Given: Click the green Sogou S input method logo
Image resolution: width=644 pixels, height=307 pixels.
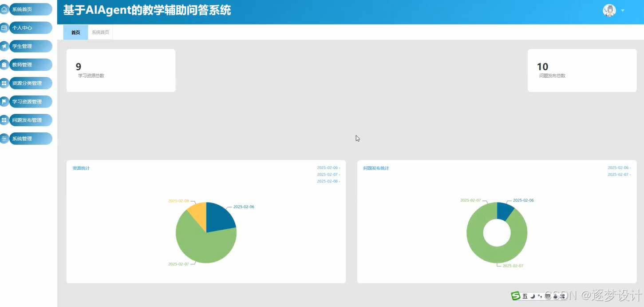Looking at the screenshot, I should 516,296.
